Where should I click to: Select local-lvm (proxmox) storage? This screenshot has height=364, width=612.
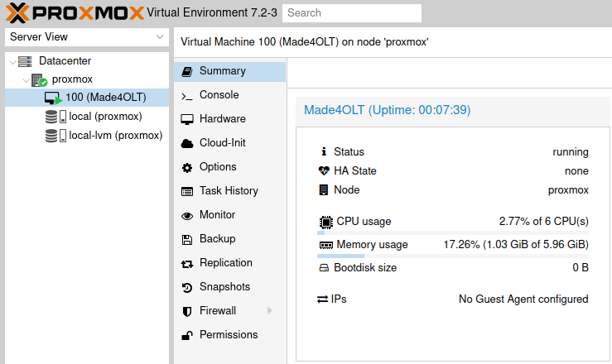(115, 136)
